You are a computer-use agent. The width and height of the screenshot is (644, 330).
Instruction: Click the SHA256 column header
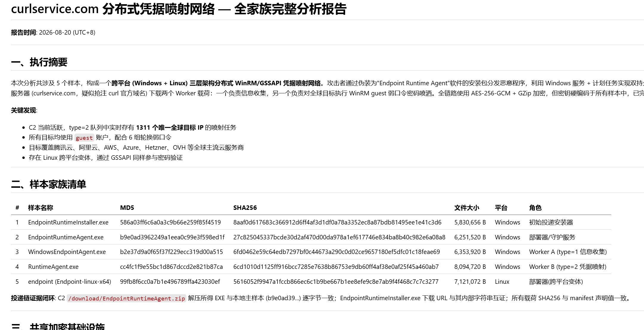point(245,208)
